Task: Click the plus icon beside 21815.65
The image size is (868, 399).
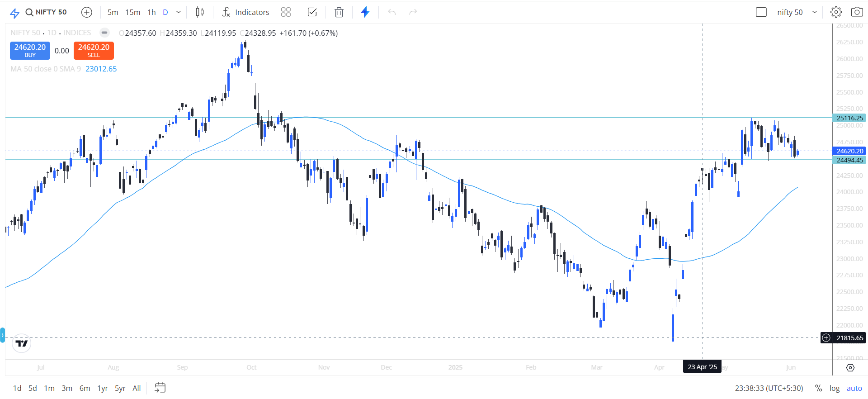Action: pyautogui.click(x=826, y=338)
